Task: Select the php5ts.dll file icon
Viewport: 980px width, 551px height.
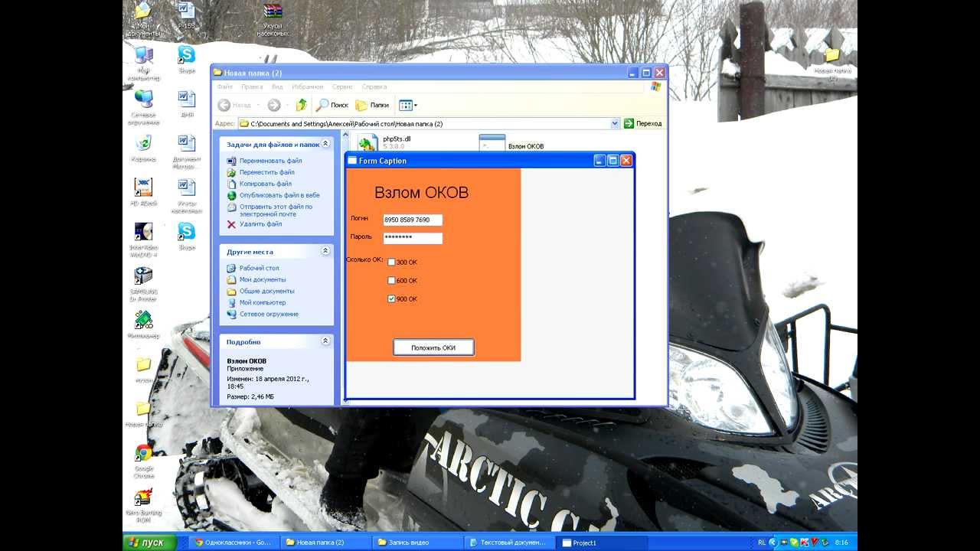Action: (x=367, y=142)
